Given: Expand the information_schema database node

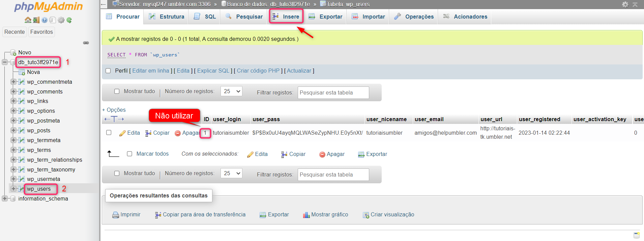Looking at the screenshot, I should [5, 198].
